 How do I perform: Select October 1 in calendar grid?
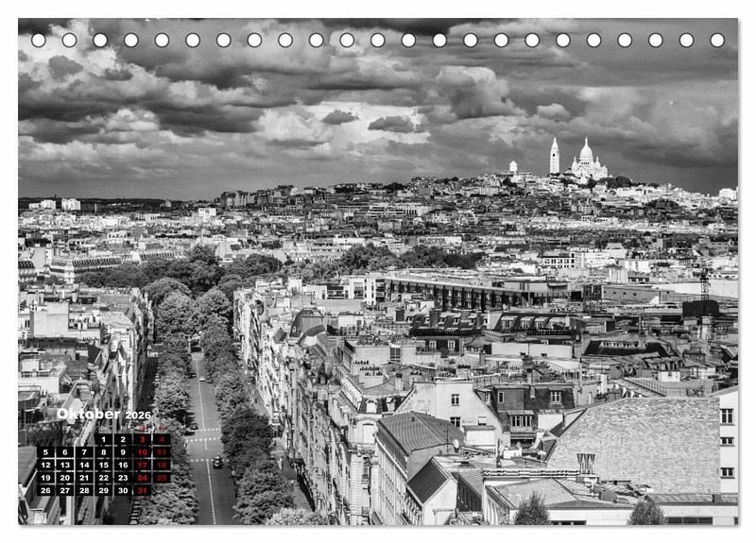coord(104,439)
